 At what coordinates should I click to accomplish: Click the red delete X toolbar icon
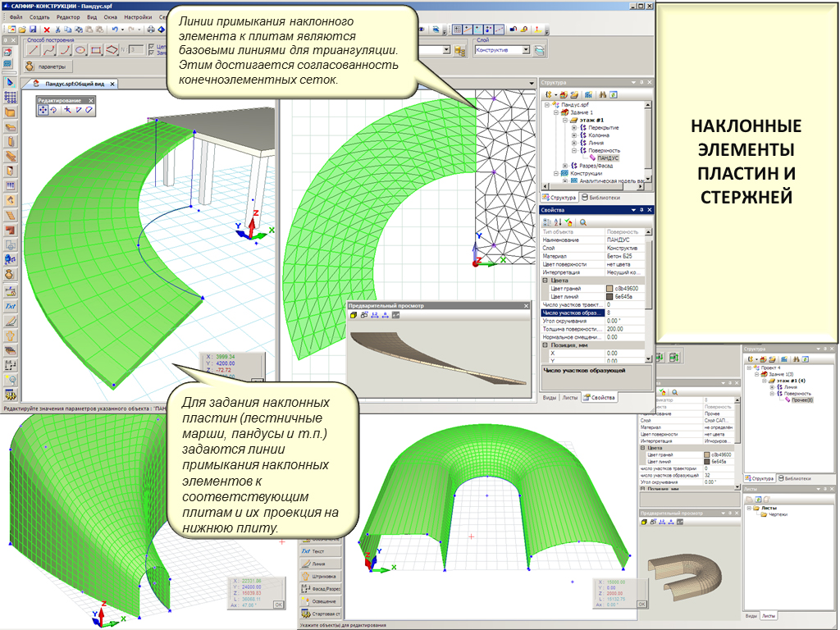coord(47,30)
